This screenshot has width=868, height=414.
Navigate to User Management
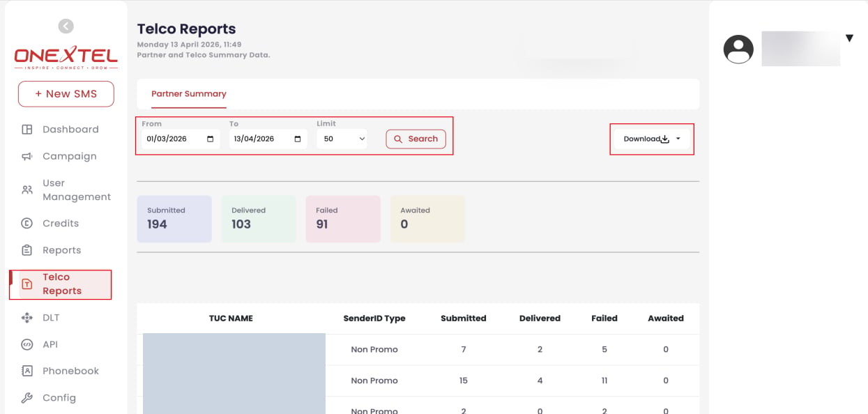(77, 190)
